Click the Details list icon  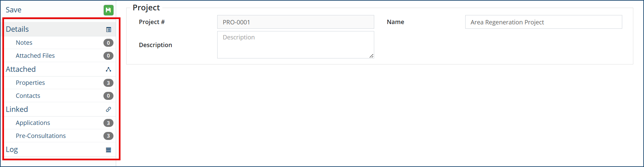(x=108, y=30)
